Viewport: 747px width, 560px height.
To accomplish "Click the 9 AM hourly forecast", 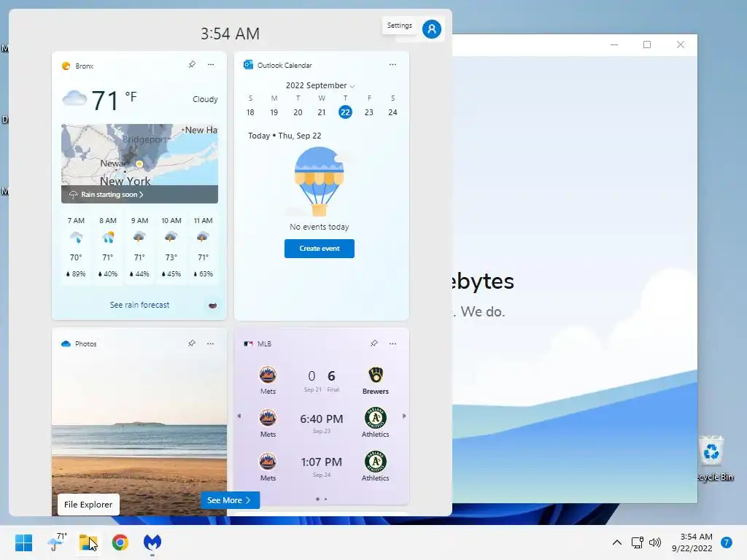I will click(x=139, y=247).
